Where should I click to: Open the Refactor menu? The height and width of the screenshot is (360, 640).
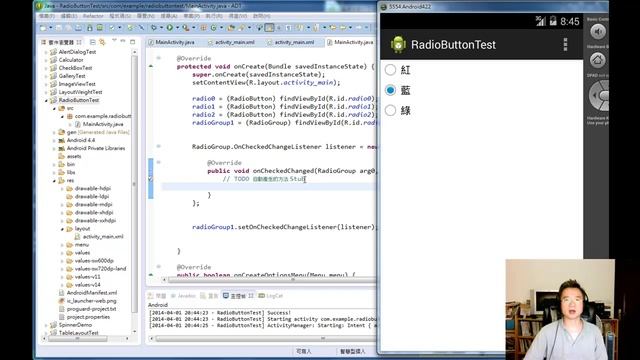(93, 16)
